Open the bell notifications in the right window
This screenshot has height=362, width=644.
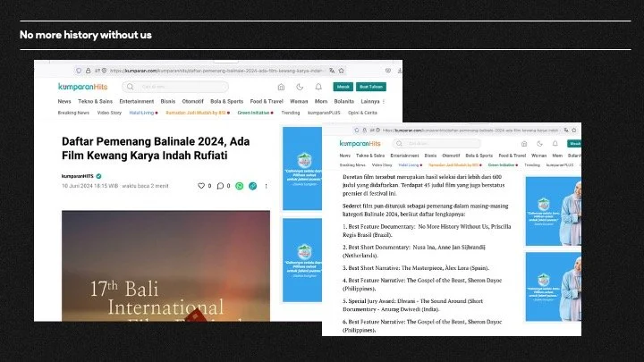(555, 144)
